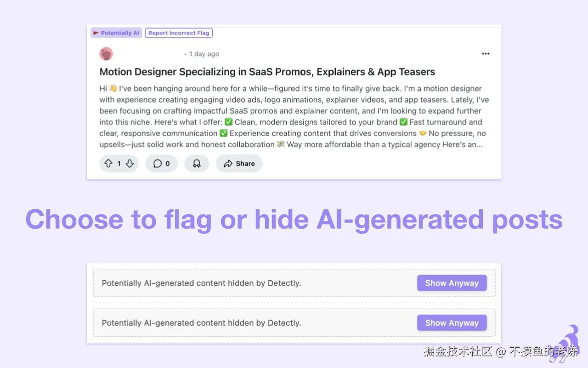Image resolution: width=588 pixels, height=368 pixels.
Task: Click the post's vote count number
Action: tap(119, 163)
